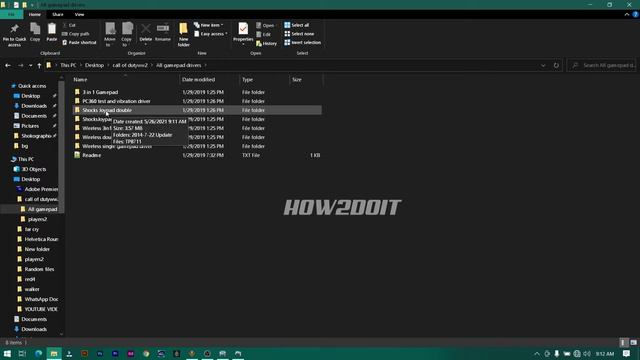Image resolution: width=640 pixels, height=360 pixels.
Task: Open the far cry folder in tree
Action: coord(32,229)
